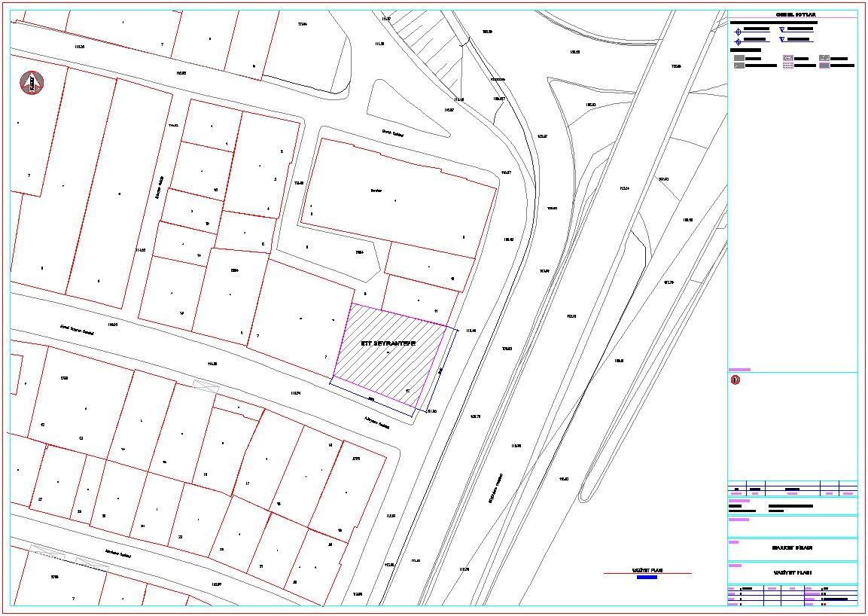Select the purple-bordered dotted hatch swatch in the legend's top row
Image resolution: width=868 pixels, height=616 pixels.
[787, 58]
